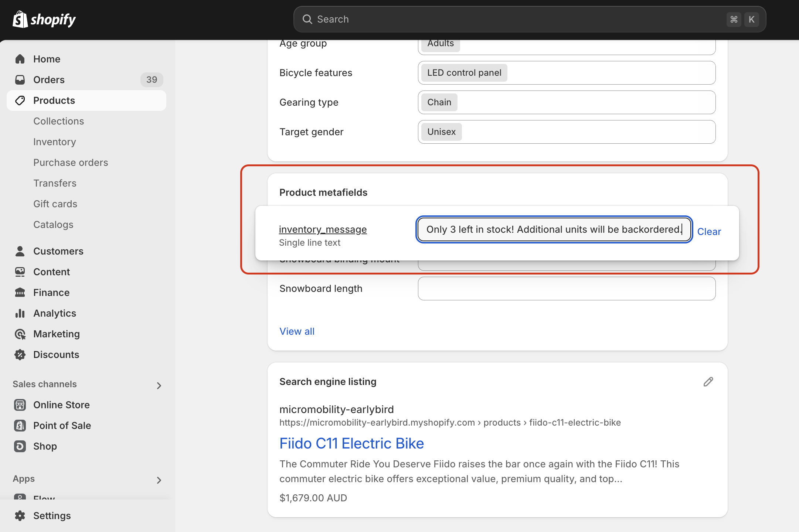Click the Content image icon
The width and height of the screenshot is (799, 532).
pyautogui.click(x=20, y=272)
